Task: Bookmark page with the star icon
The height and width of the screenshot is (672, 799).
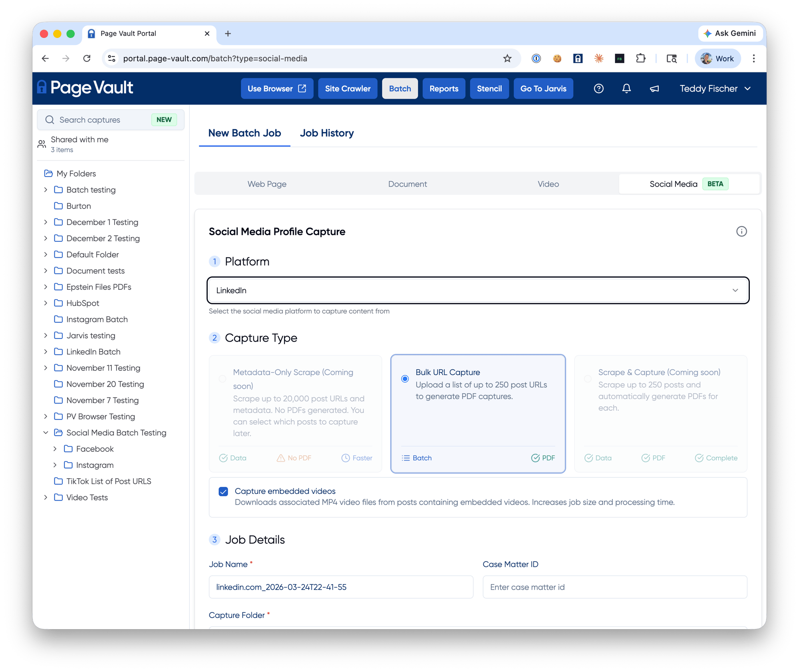Action: (x=507, y=59)
